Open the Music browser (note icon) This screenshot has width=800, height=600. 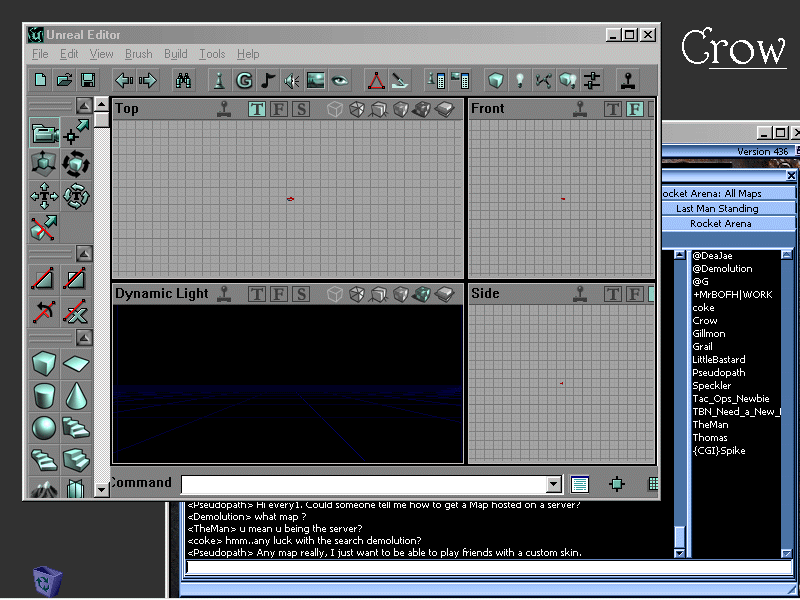(268, 80)
